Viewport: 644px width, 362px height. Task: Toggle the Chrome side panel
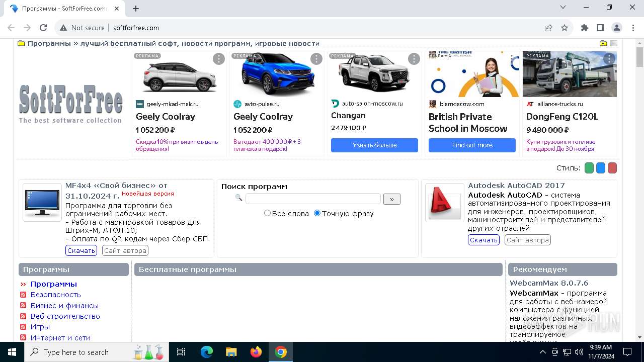tap(601, 28)
